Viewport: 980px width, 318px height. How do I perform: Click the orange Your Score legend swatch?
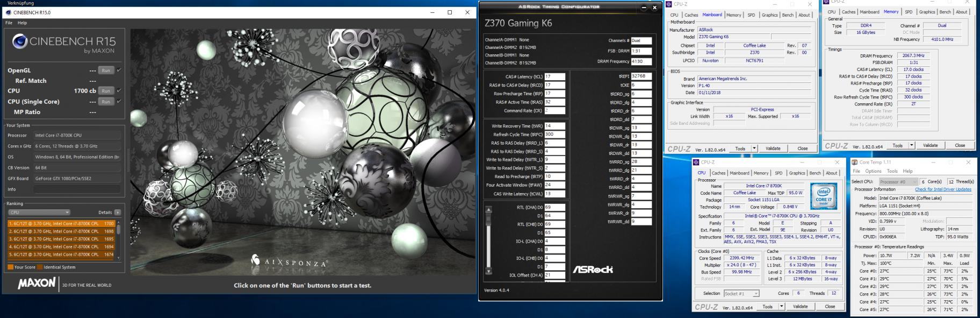(10, 267)
